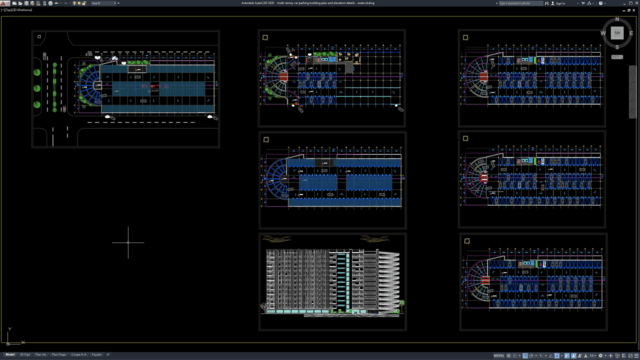Click the Open file icon

20,3
